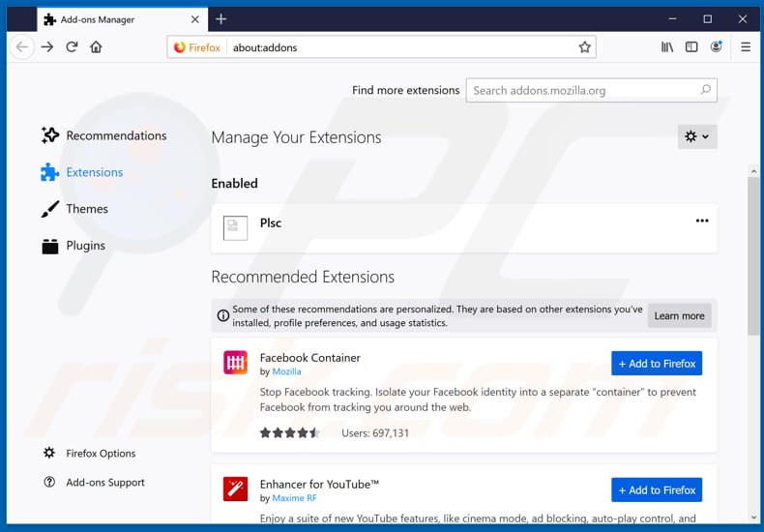The image size is (764, 532).
Task: Close the Add-ons Manager tab
Action: click(195, 19)
